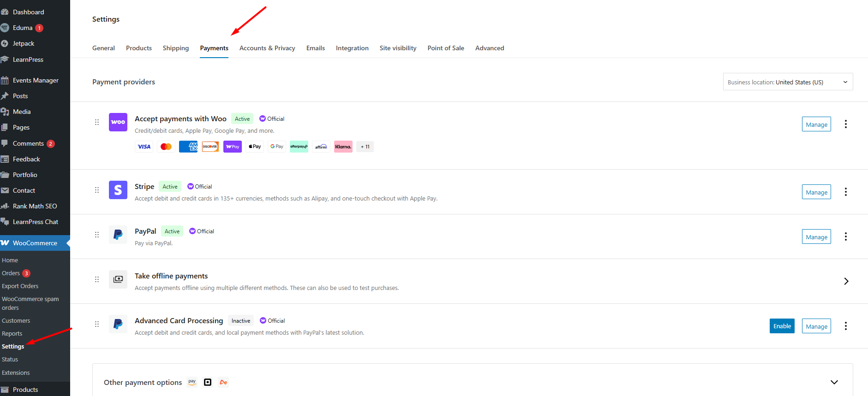868x396 pixels.
Task: Expand the Other payment options section
Action: pyautogui.click(x=834, y=382)
